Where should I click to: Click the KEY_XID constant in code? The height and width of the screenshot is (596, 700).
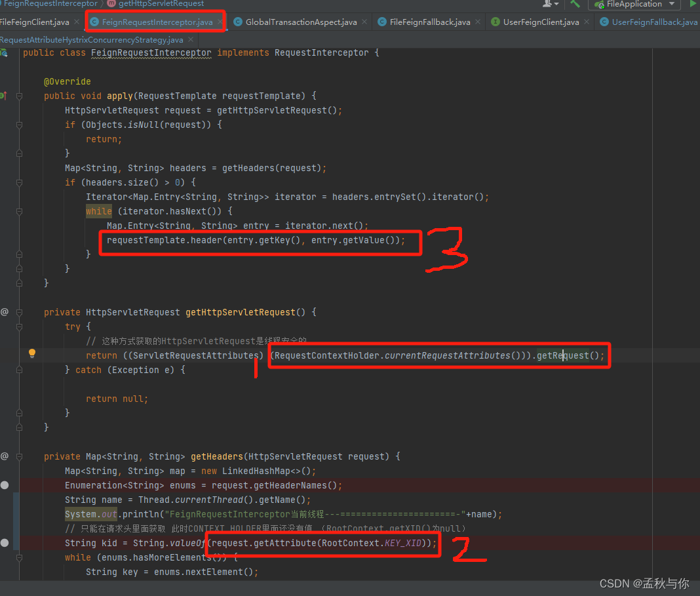click(x=402, y=543)
